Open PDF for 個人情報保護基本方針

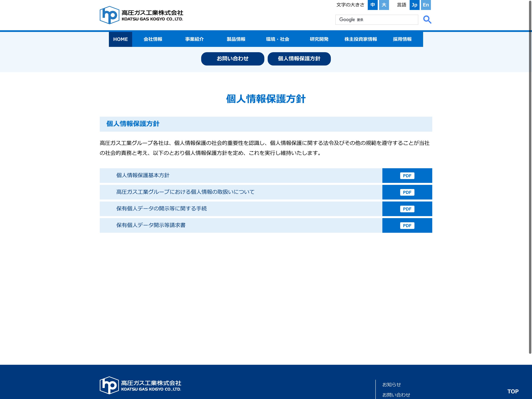coord(407,176)
